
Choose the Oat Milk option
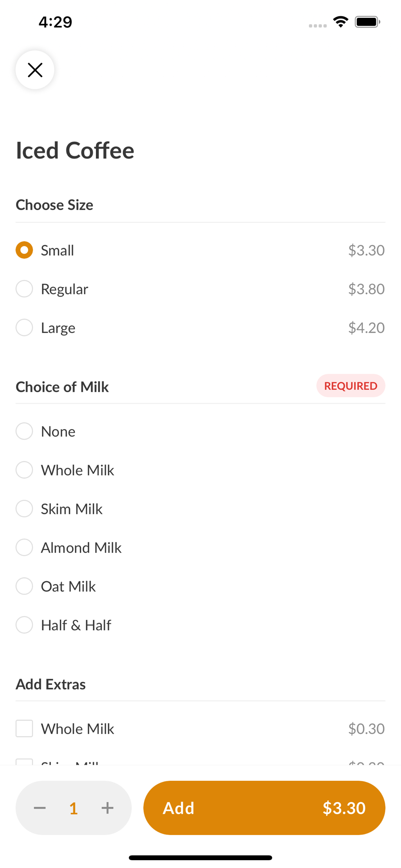pyautogui.click(x=200, y=586)
